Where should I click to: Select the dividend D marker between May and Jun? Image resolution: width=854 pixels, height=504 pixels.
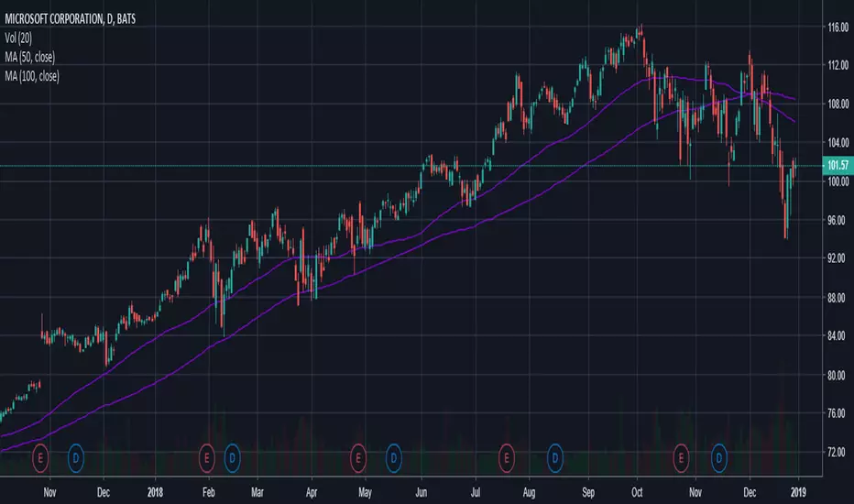point(394,458)
